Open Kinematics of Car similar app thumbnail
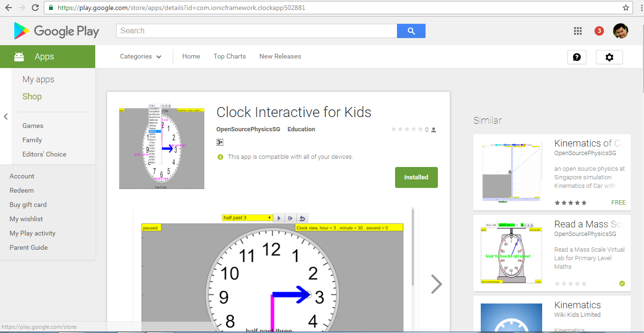This screenshot has height=333, width=644. (511, 172)
